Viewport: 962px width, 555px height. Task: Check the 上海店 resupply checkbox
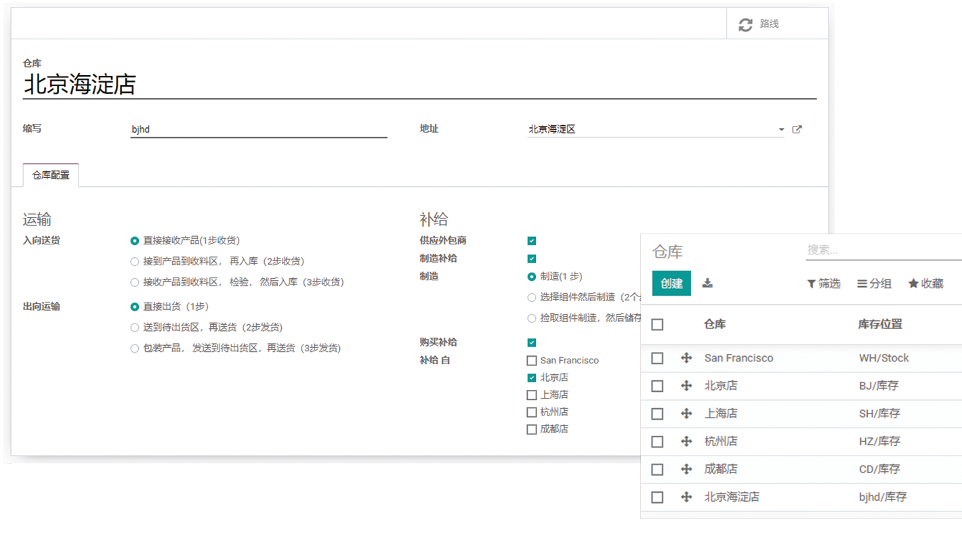click(532, 395)
